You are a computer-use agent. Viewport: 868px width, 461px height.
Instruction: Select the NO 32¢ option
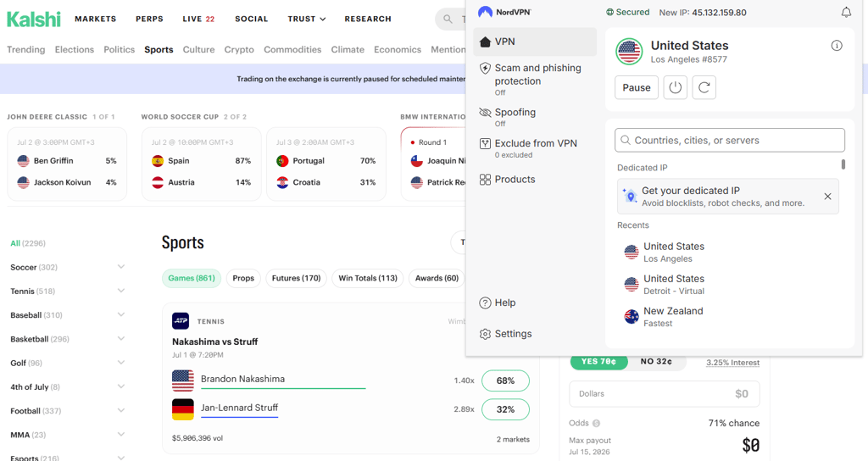(656, 361)
